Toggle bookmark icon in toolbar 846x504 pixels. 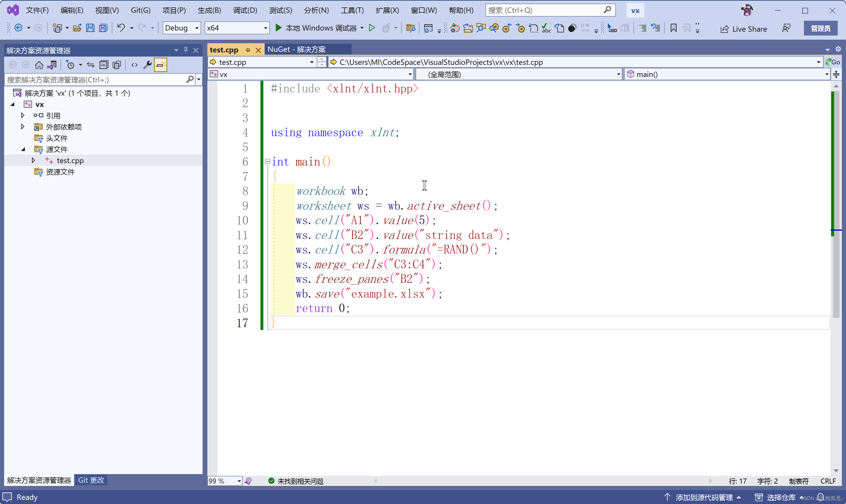coord(674,28)
